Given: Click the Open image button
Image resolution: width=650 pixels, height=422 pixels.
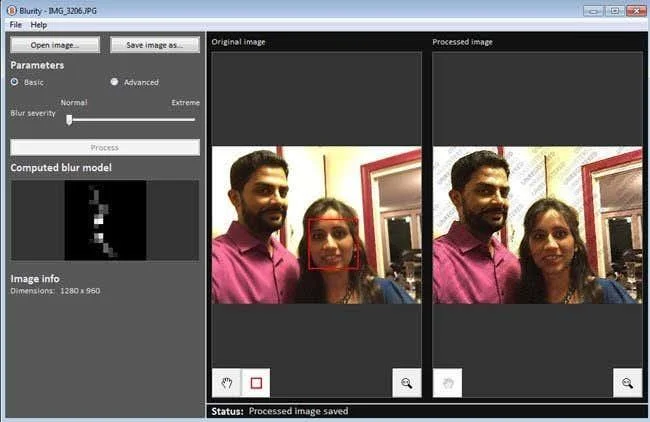Looking at the screenshot, I should pos(55,45).
